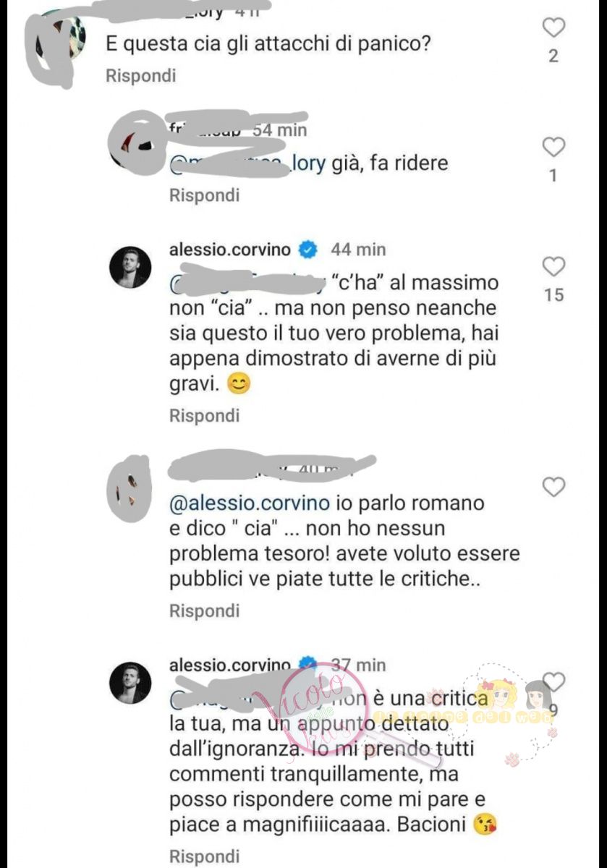Open alessio.corvino username on 44 min comment
This screenshot has width=607, height=868.
click(230, 250)
